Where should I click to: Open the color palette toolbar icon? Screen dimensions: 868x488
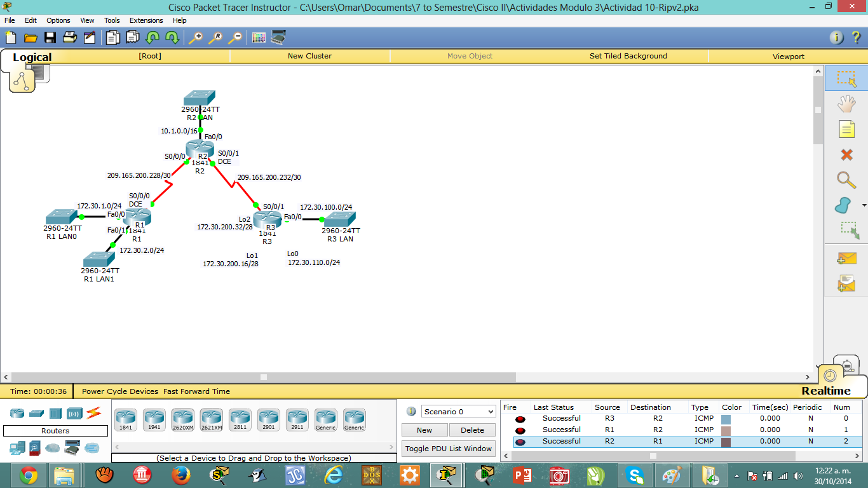click(258, 37)
